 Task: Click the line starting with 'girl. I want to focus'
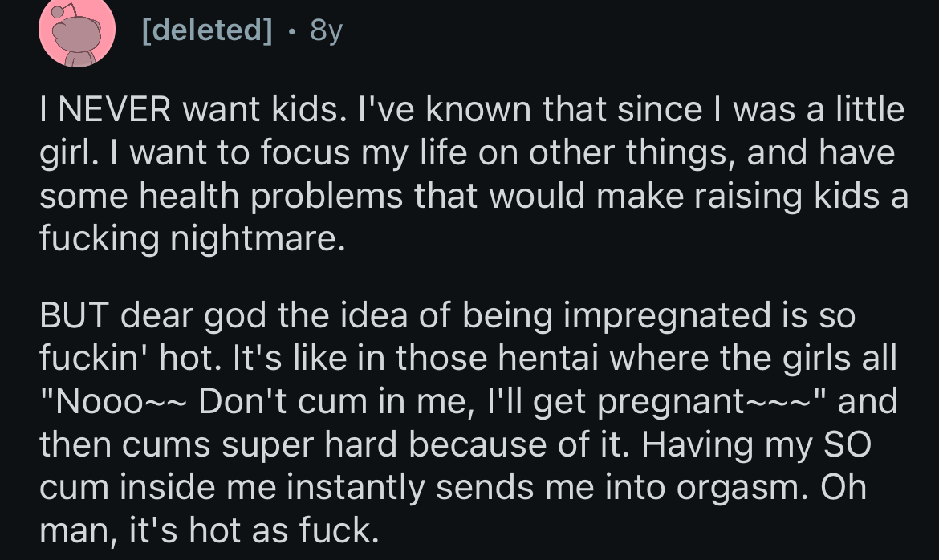pyautogui.click(x=467, y=153)
